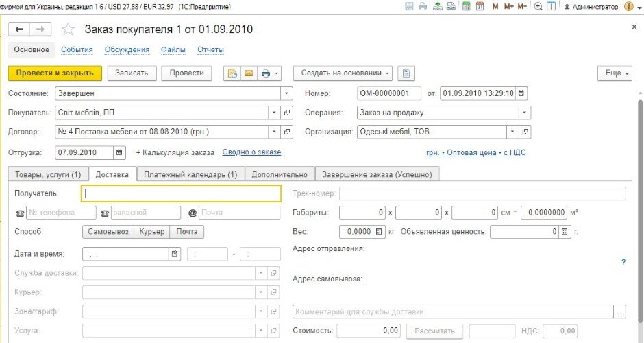Click the window layout panels icon
644x343 pixels.
(552, 7)
